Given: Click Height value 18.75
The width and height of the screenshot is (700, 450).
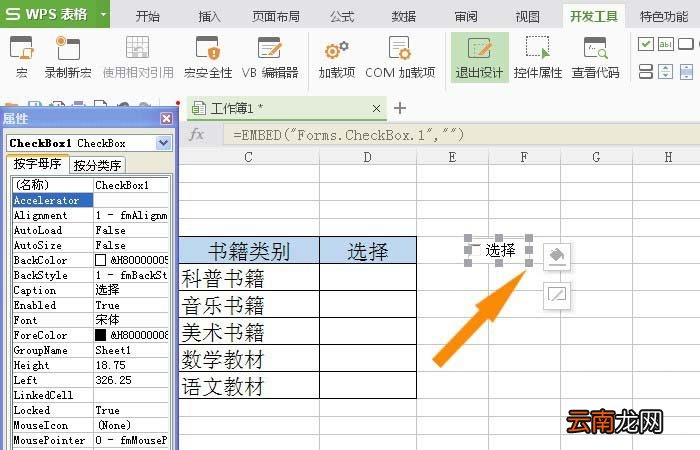Looking at the screenshot, I should (131, 365).
